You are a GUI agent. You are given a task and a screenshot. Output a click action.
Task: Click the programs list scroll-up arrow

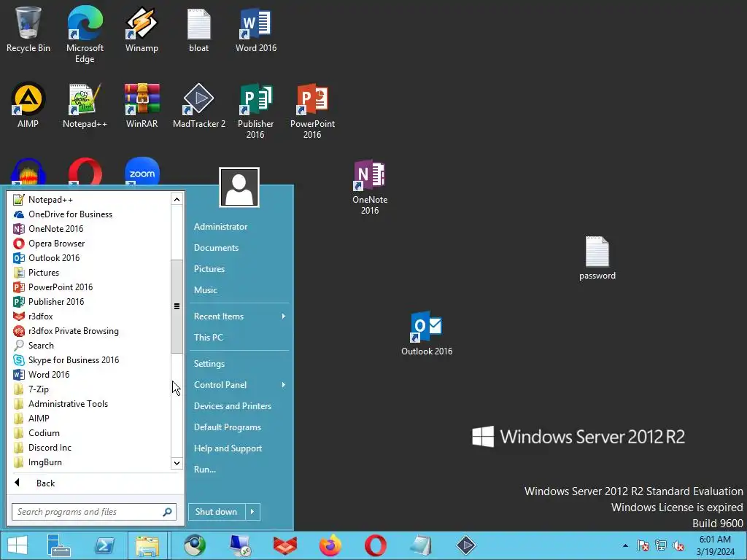click(x=177, y=199)
